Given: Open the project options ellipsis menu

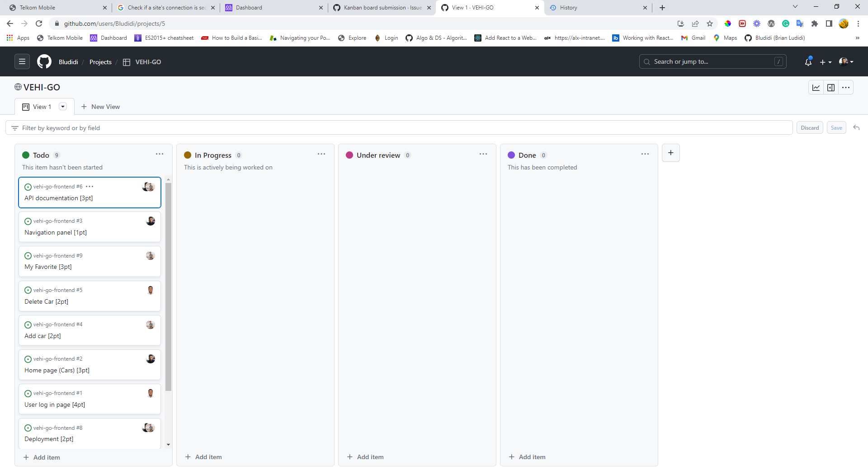Looking at the screenshot, I should pyautogui.click(x=846, y=87).
